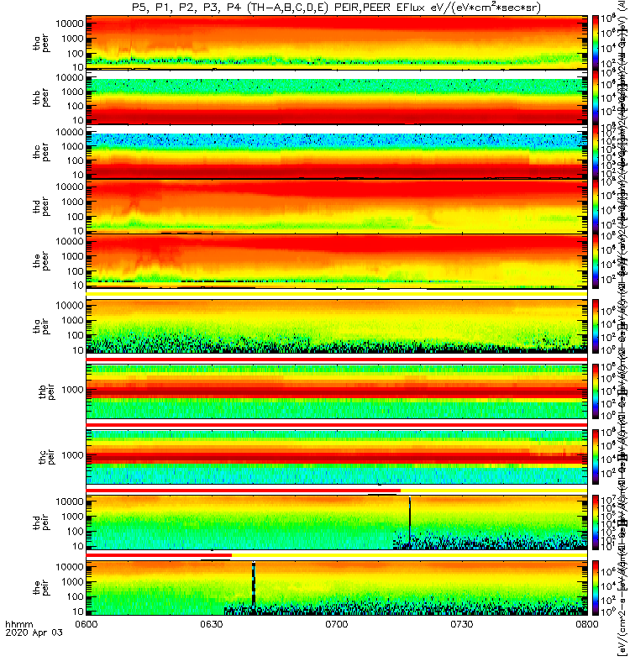Screen dimensions: 630x672
Task: Click the black data-gap spike in the peir
Action: 254,585
